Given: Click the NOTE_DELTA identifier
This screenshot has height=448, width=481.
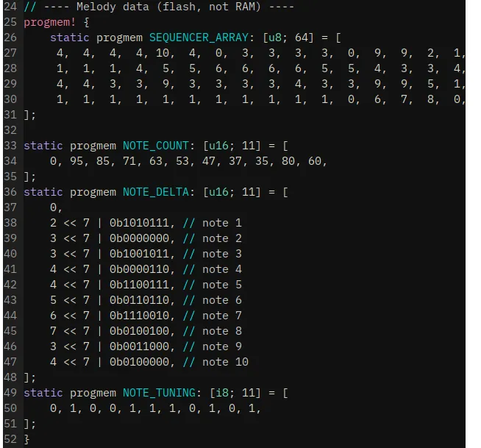Looking at the screenshot, I should (x=156, y=192).
